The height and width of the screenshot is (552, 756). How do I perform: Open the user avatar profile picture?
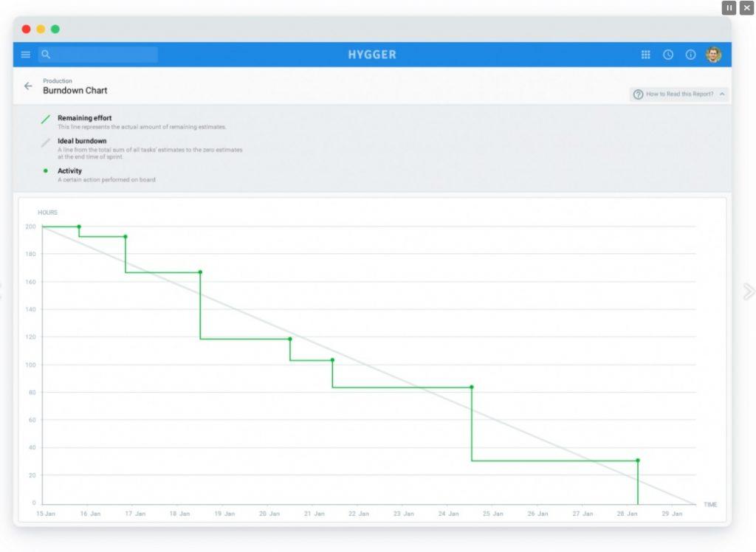point(714,54)
